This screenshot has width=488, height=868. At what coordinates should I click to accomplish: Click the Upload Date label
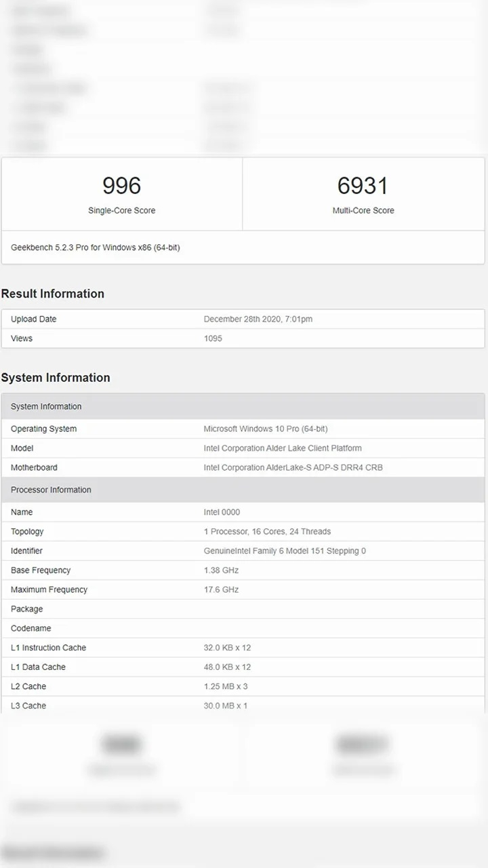pos(34,319)
